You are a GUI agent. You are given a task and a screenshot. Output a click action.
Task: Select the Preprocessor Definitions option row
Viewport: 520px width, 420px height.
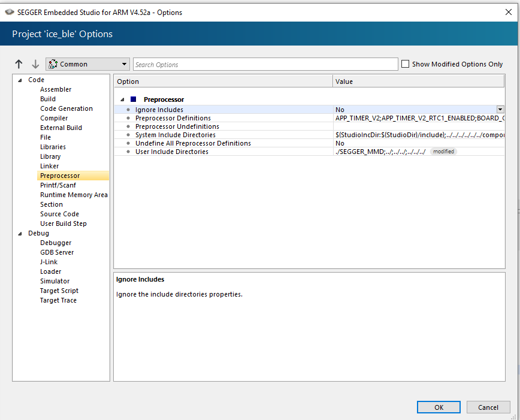coord(173,118)
